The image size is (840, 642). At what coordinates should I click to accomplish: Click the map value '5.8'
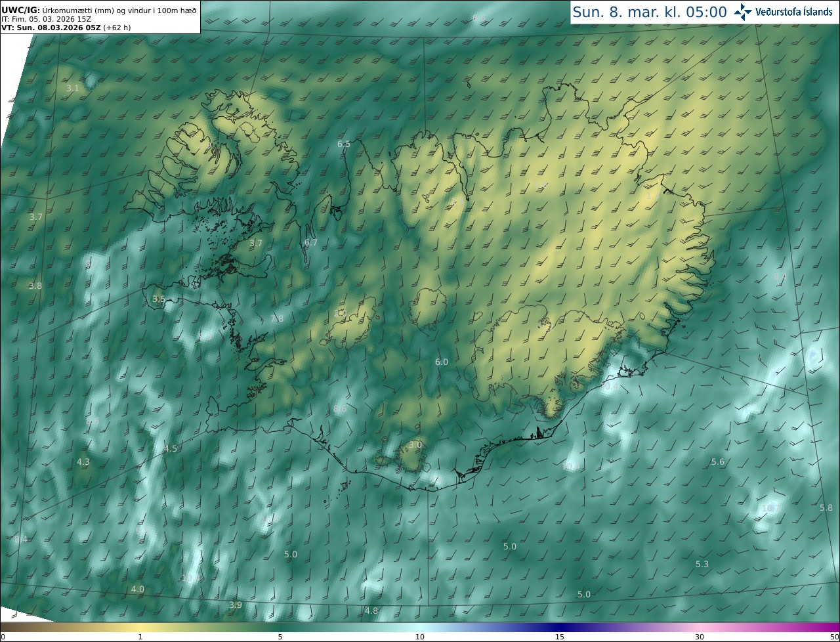[x=826, y=507]
